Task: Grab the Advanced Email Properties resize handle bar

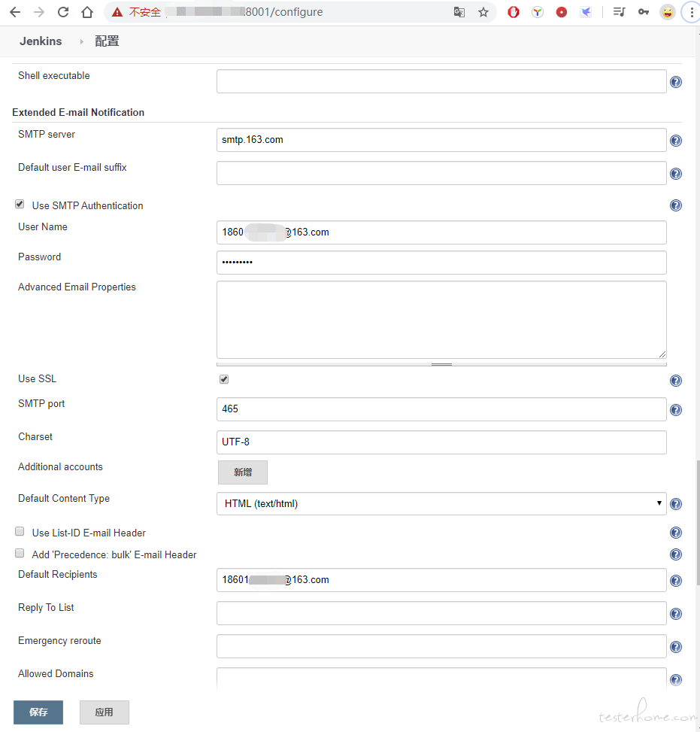Action: click(441, 365)
